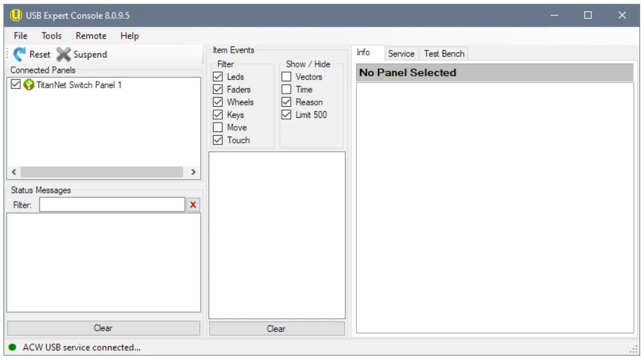
Task: Click the 'No Panel Selected' header
Action: (495, 73)
